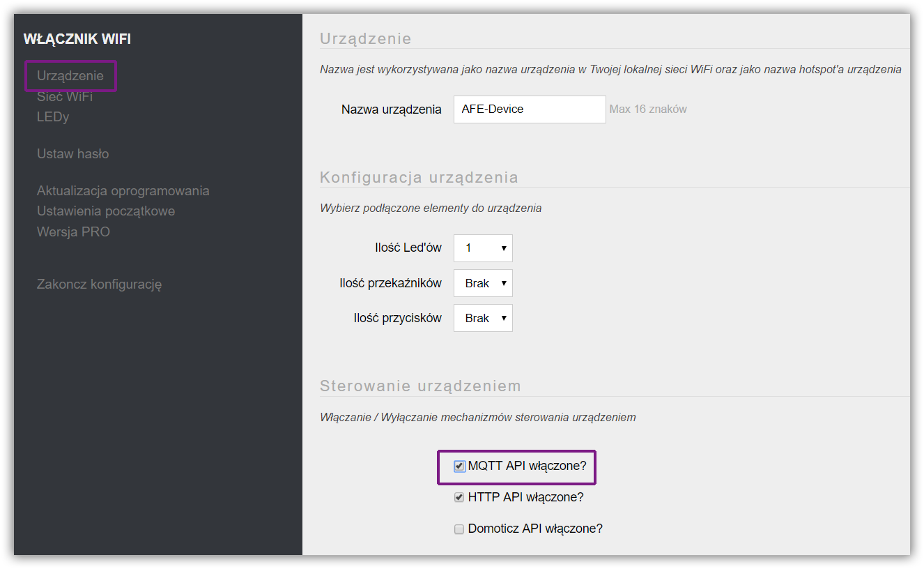Screen dimensions: 924x569
Task: Click the Sterowanie urządzeniem section heading
Action: [x=420, y=386]
